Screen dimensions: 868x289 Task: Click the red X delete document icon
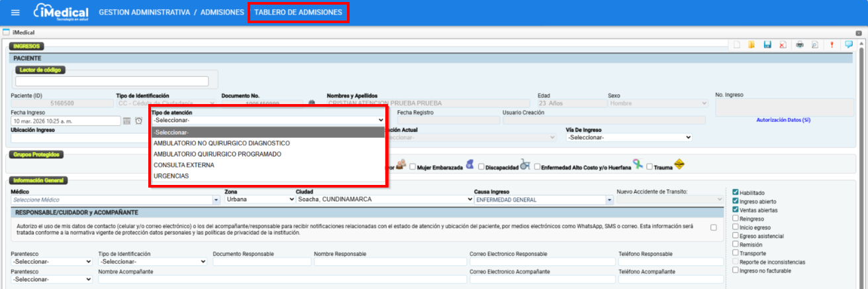click(783, 44)
